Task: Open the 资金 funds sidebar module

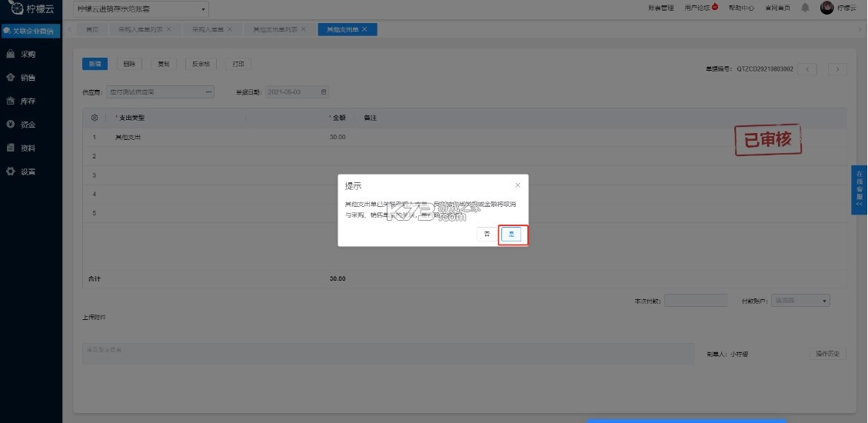Action: (x=11, y=125)
